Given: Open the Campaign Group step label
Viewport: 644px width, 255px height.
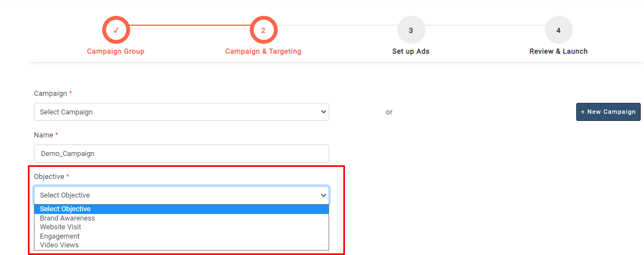Looking at the screenshot, I should click(x=116, y=51).
